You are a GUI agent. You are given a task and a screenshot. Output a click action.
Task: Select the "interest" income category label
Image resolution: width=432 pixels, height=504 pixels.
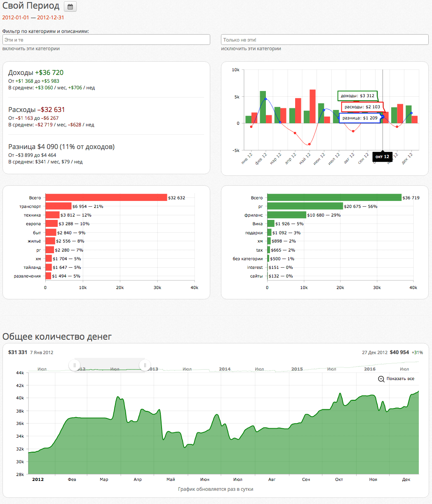255,267
